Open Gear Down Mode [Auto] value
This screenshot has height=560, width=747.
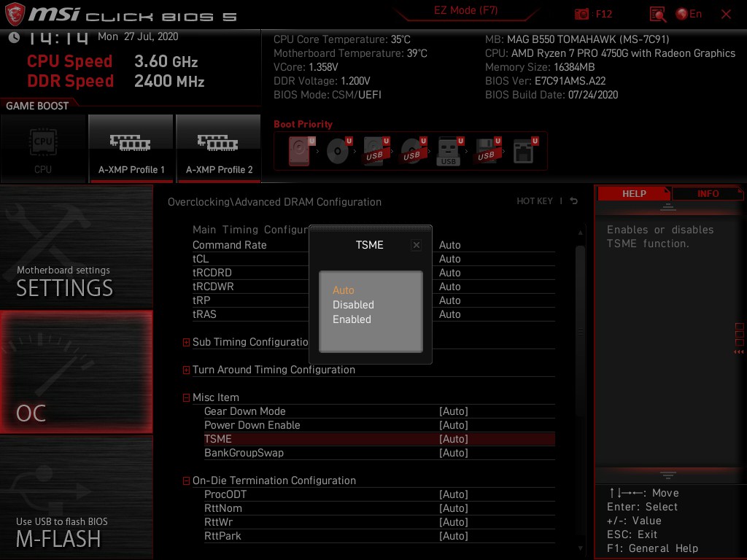point(454,411)
